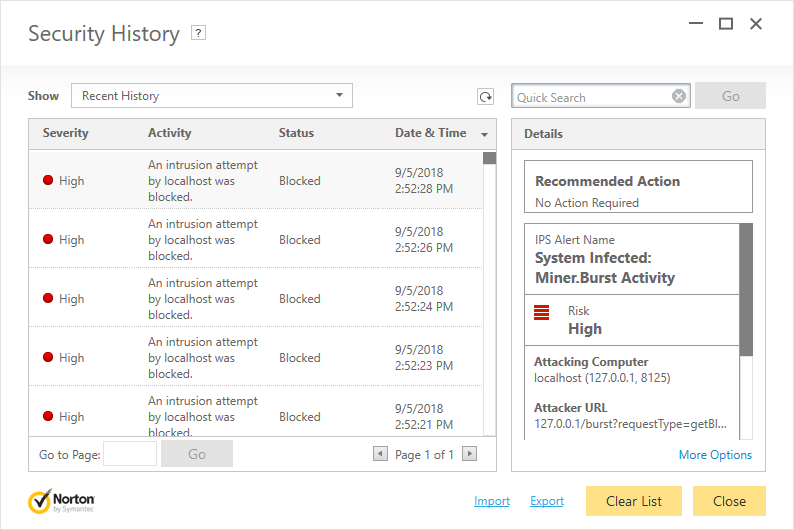Click the Clear List button
This screenshot has height=530, width=794.
634,501
